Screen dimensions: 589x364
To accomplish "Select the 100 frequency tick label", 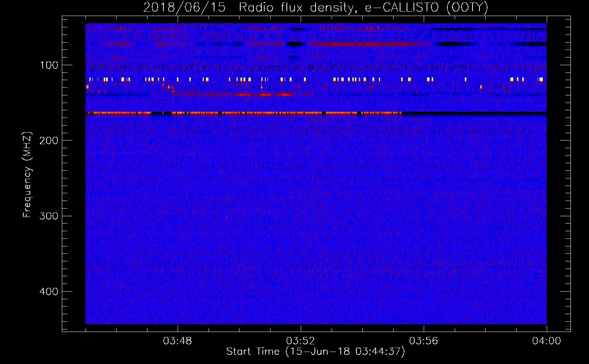I will tap(49, 65).
